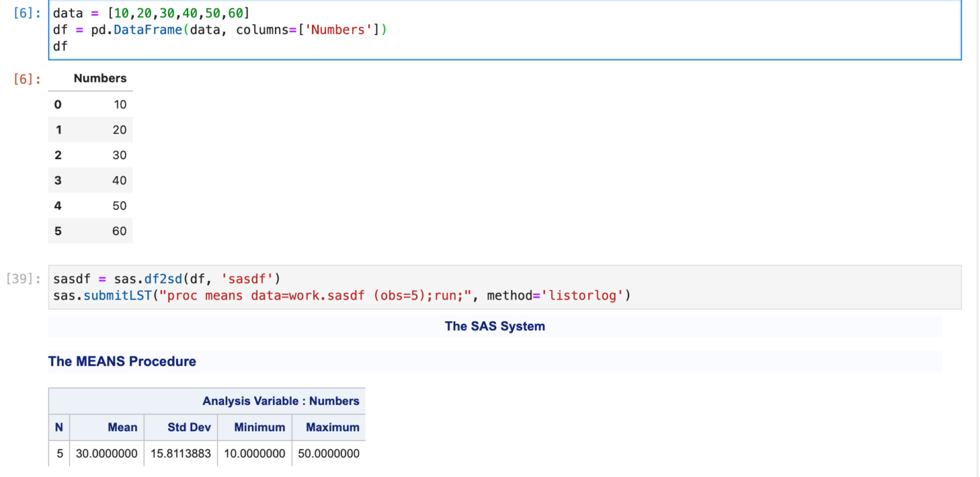
Task: Click row index 0 of the dataframe
Action: coord(58,105)
